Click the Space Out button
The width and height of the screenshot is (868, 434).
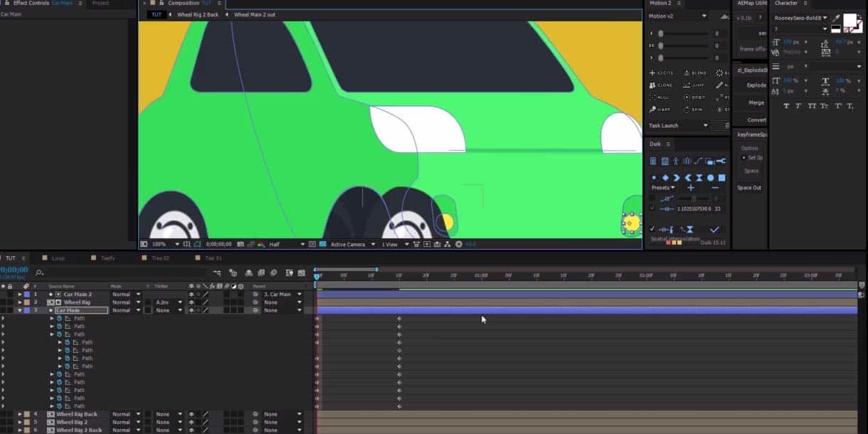coord(749,188)
